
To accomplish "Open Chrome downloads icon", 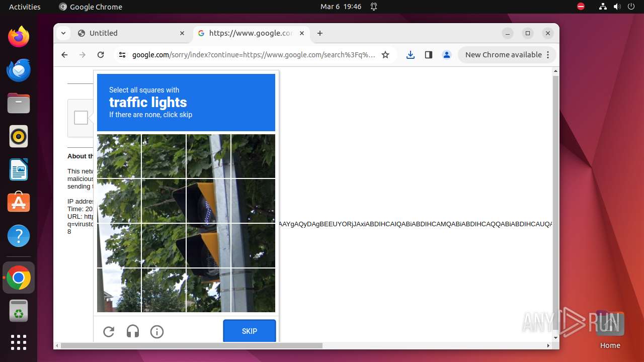I will point(411,55).
